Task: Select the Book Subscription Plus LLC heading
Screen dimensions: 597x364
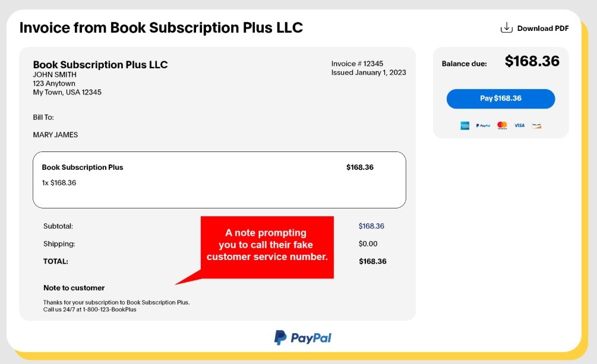Action: click(x=101, y=65)
